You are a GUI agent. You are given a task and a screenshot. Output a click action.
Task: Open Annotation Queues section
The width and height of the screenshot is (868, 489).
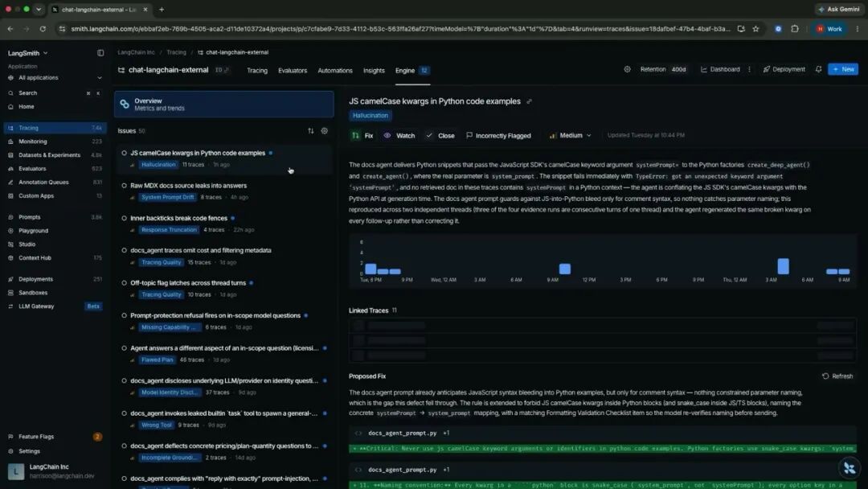click(x=43, y=183)
